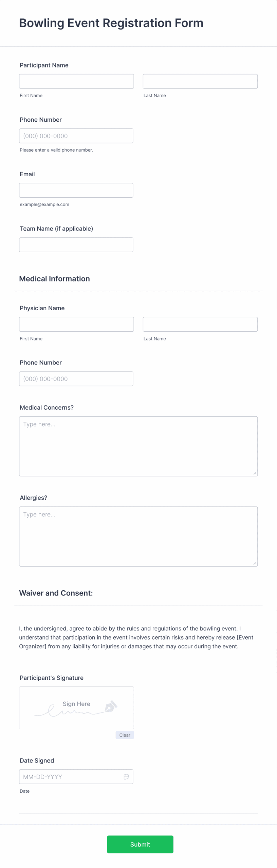
Task: Click the Physician Last Name field
Action: pos(200,324)
